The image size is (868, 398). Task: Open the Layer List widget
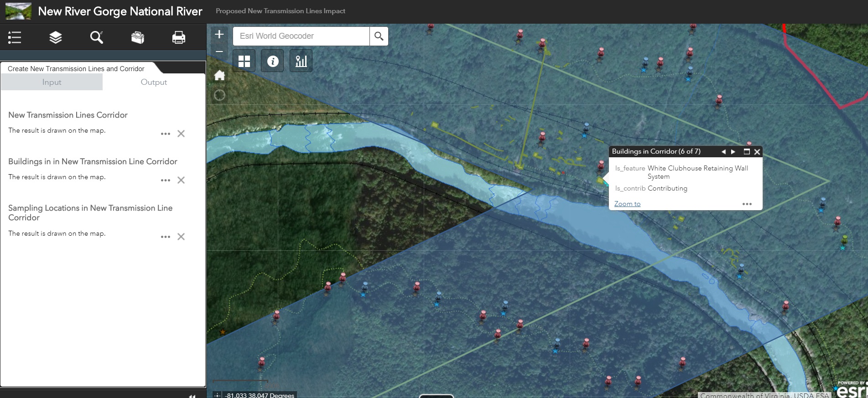coord(56,37)
